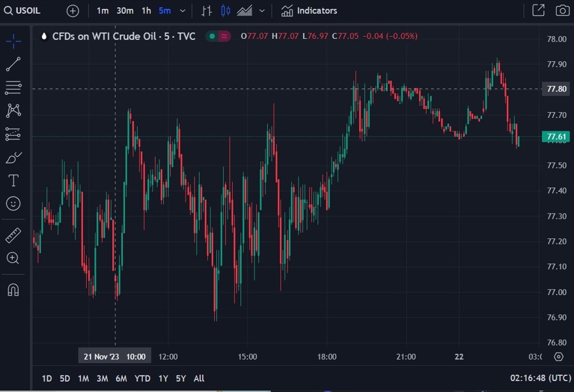Select the horizontal lines Fibonacci tool
The height and width of the screenshot is (392, 574).
(x=13, y=87)
